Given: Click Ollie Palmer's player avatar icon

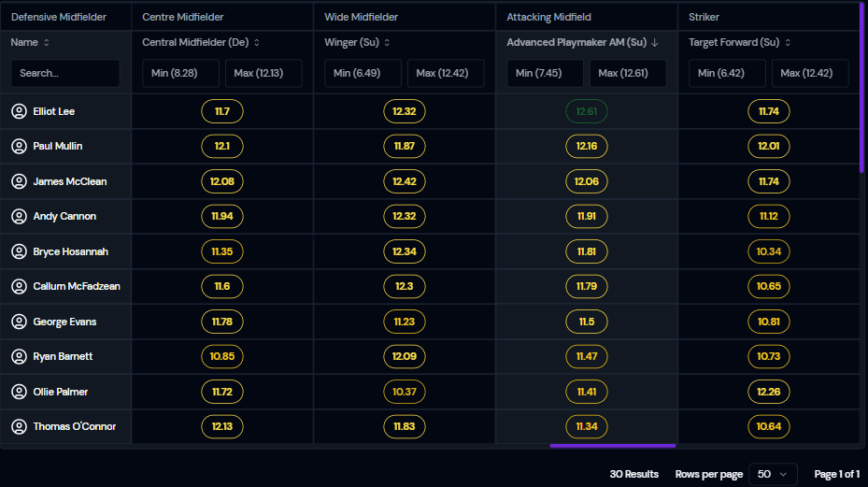Looking at the screenshot, I should (x=19, y=392).
